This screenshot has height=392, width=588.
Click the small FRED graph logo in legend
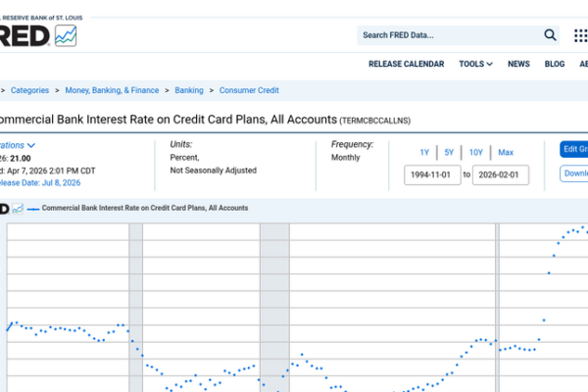click(18, 209)
